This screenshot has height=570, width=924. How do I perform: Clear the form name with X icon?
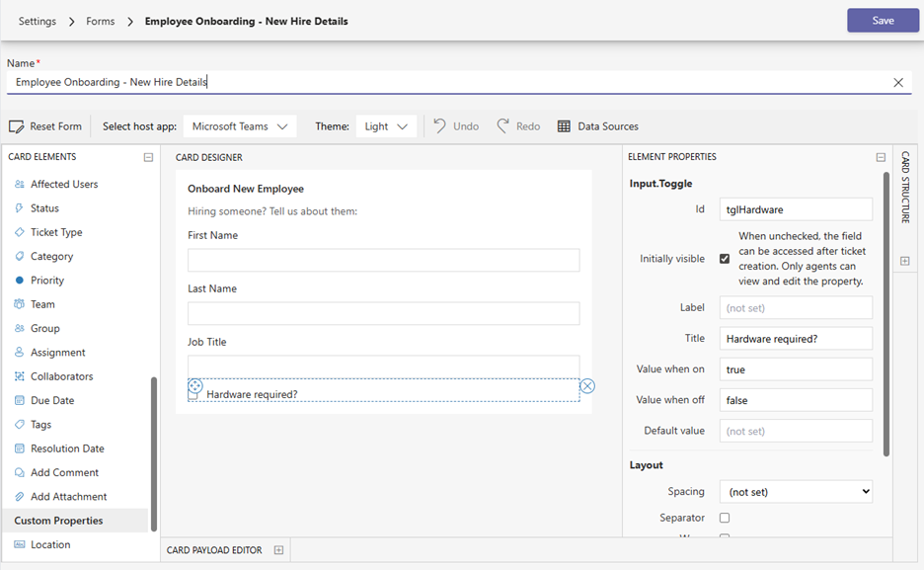click(898, 82)
